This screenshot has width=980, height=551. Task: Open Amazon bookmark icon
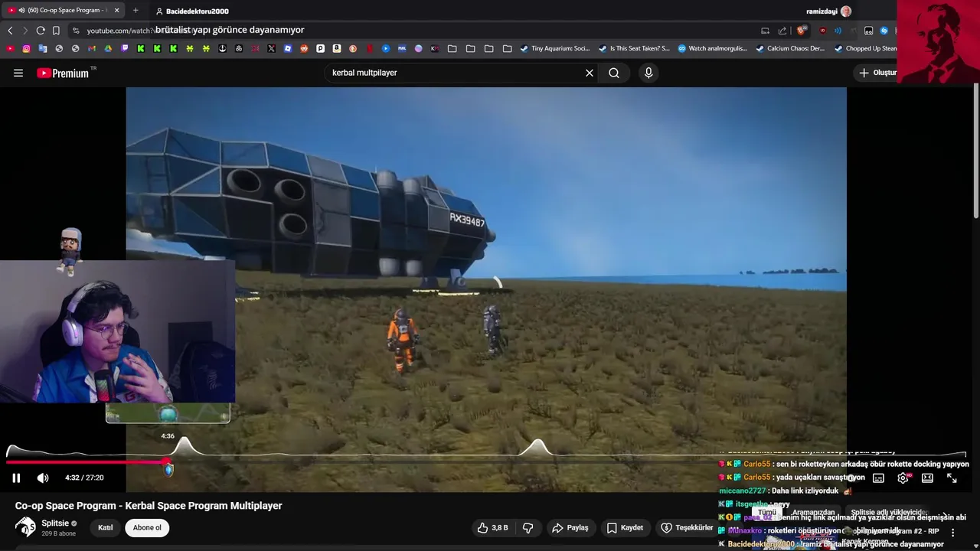click(x=337, y=48)
